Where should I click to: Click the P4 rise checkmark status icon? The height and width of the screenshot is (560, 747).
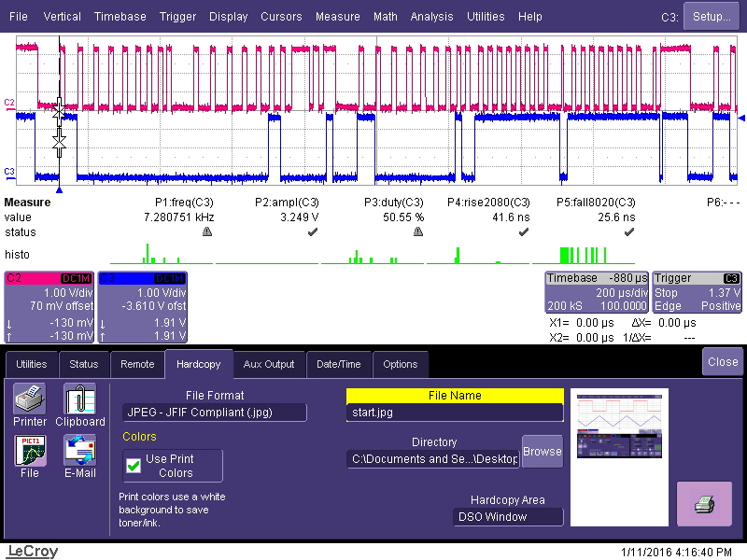pos(524,231)
